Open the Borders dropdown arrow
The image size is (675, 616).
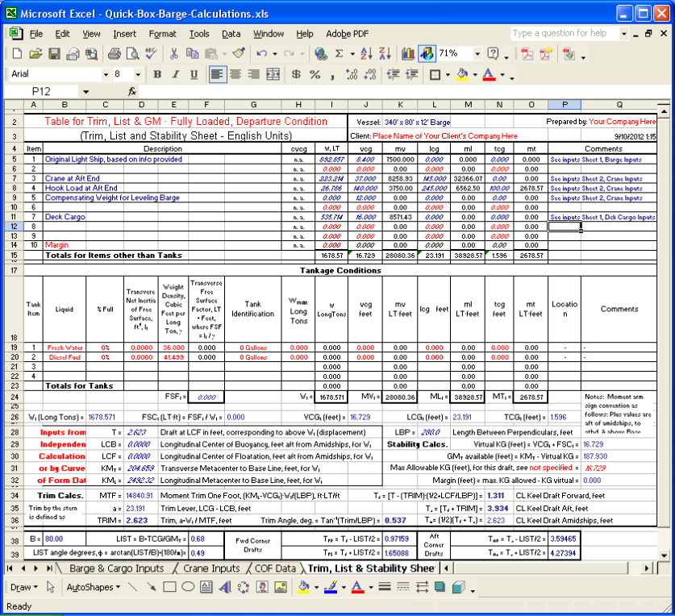448,75
